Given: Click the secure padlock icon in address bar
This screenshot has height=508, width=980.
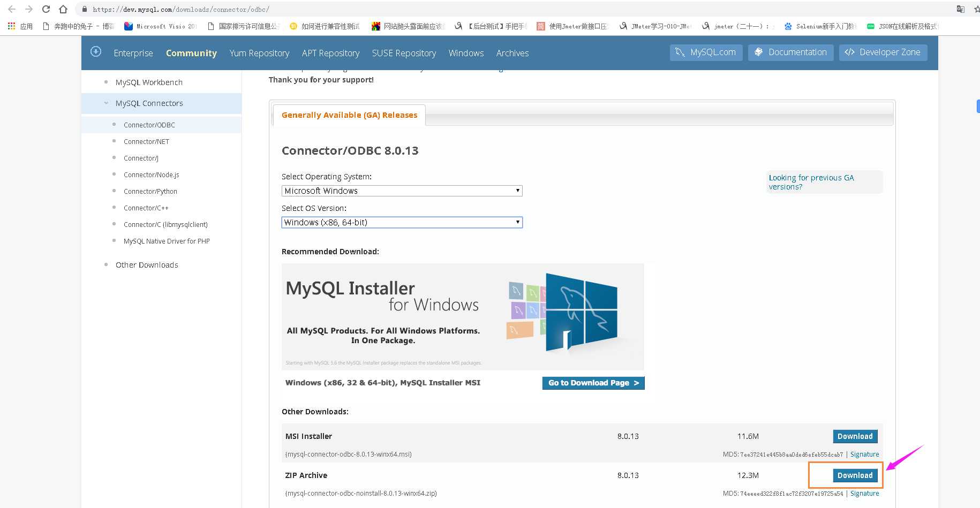Looking at the screenshot, I should click(x=84, y=9).
